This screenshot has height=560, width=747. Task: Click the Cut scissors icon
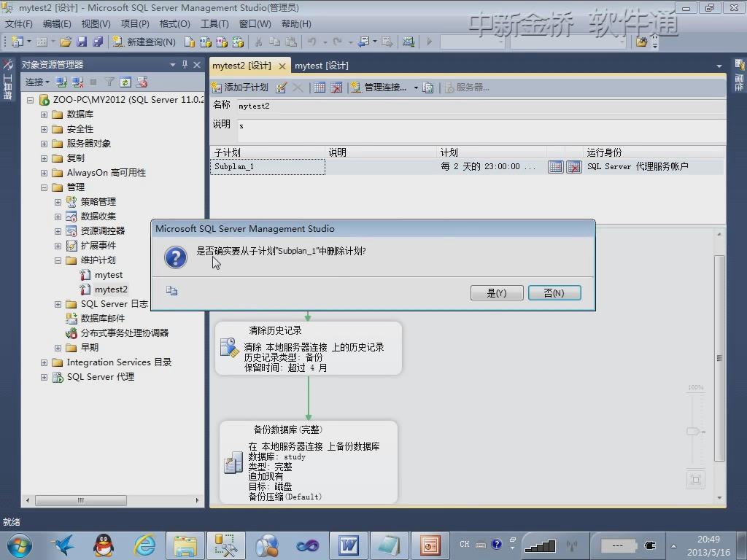click(259, 42)
